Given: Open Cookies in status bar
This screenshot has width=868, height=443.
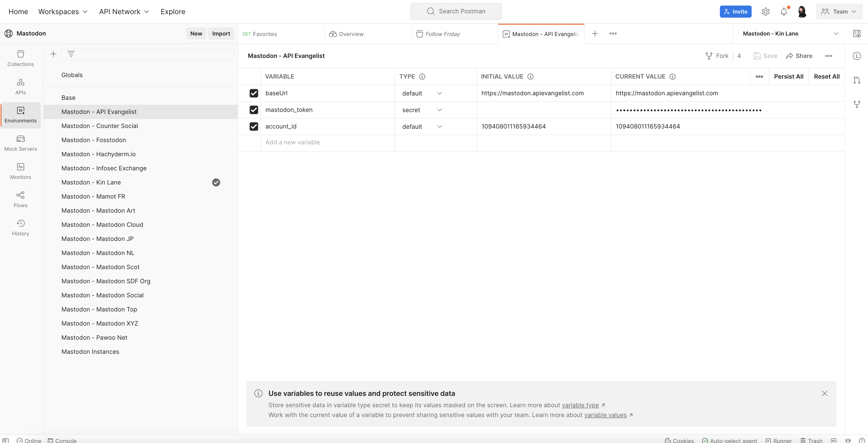Looking at the screenshot, I should pos(679,441).
